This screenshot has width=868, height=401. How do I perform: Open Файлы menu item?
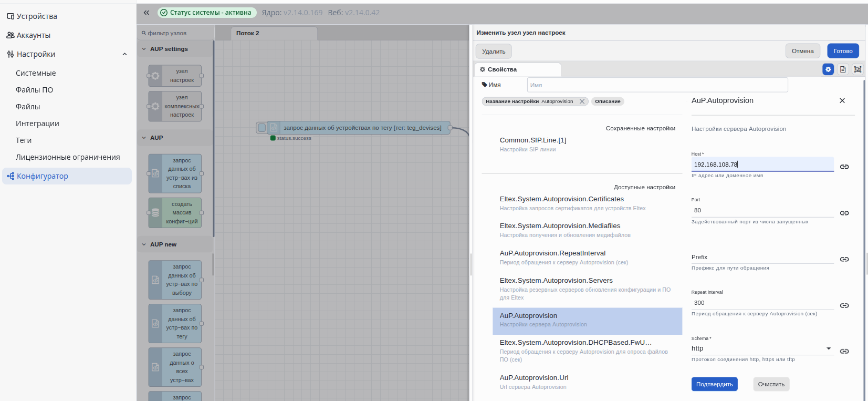coord(28,107)
